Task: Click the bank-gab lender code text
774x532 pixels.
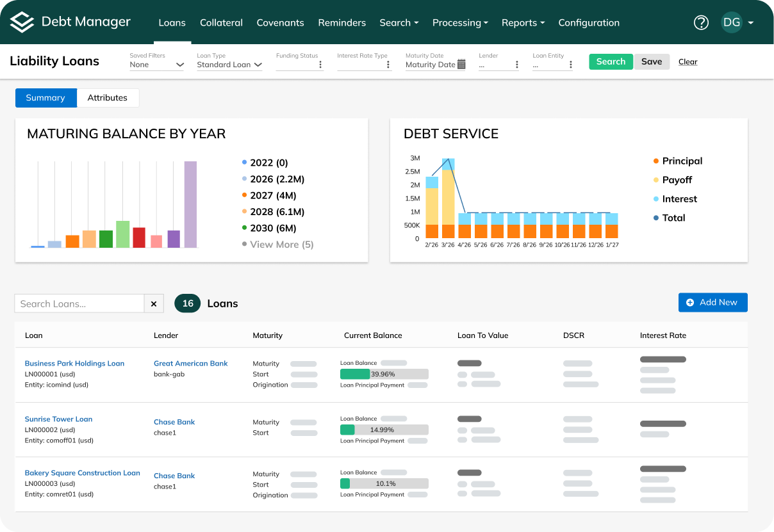Action: 169,374
